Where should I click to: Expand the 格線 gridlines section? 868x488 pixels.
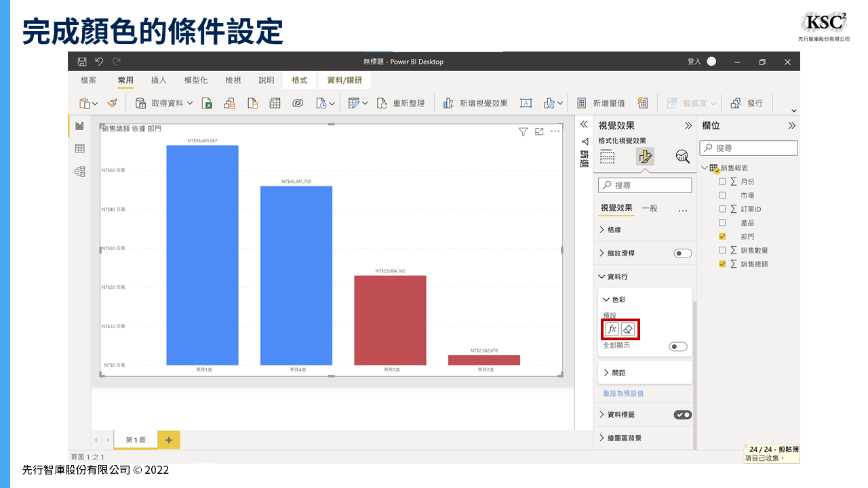click(601, 230)
